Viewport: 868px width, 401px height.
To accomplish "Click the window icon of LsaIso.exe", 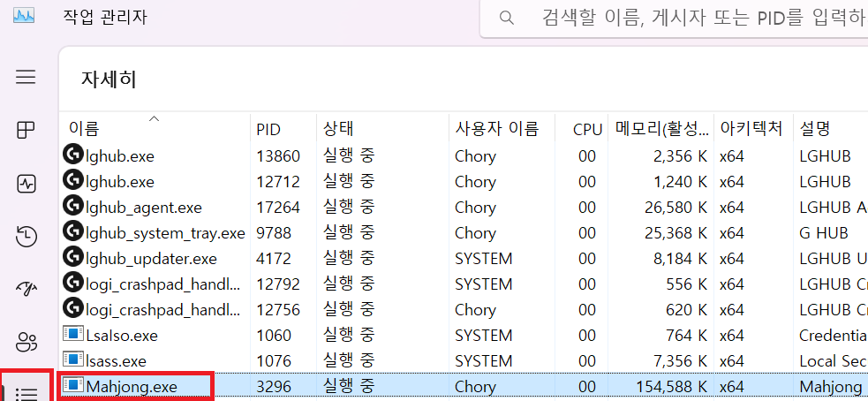I will pyautogui.click(x=73, y=335).
